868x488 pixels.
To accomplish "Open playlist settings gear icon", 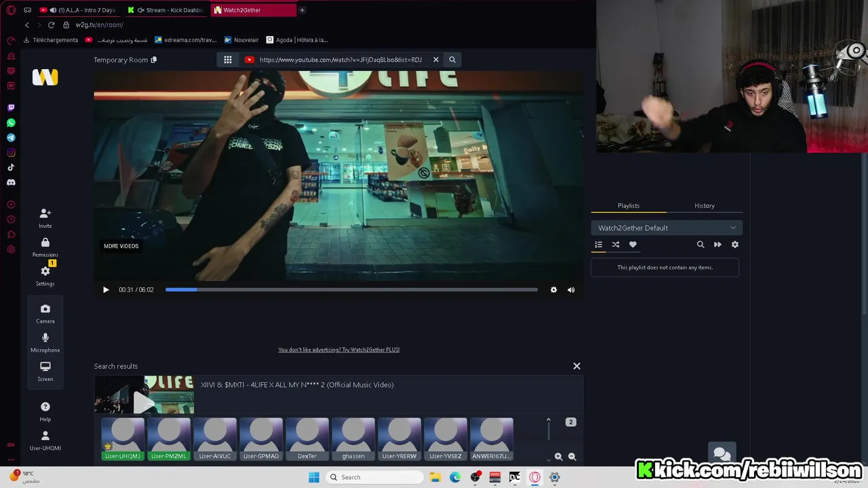I will (x=735, y=245).
